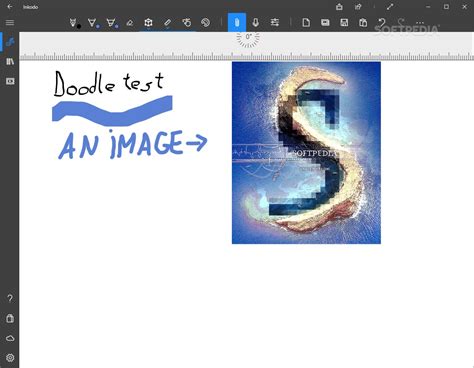Open cloud sync from the sidebar
This screenshot has width=474, height=368.
10,338
